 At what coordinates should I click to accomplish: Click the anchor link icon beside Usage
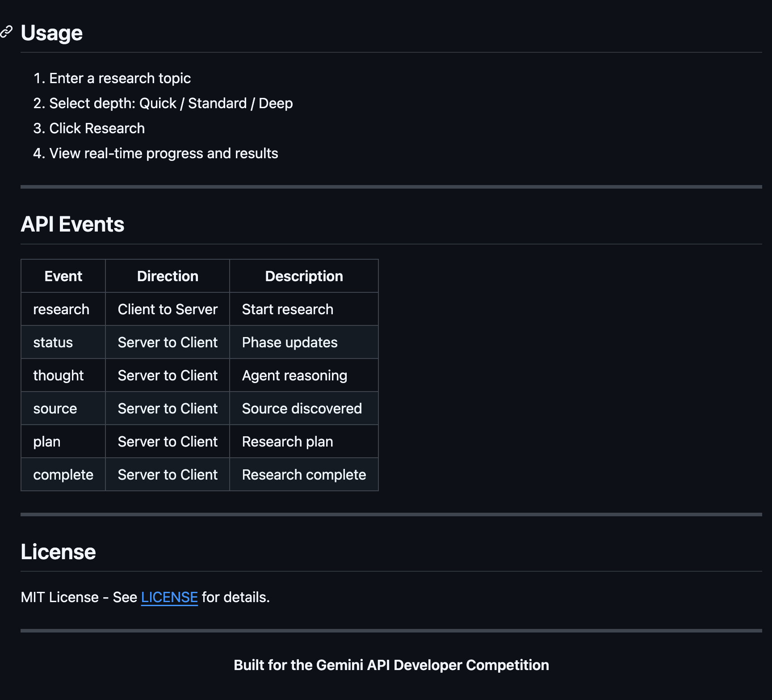point(6,32)
